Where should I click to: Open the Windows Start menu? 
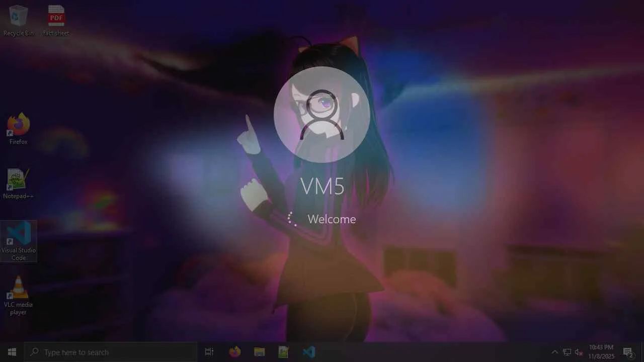point(12,352)
